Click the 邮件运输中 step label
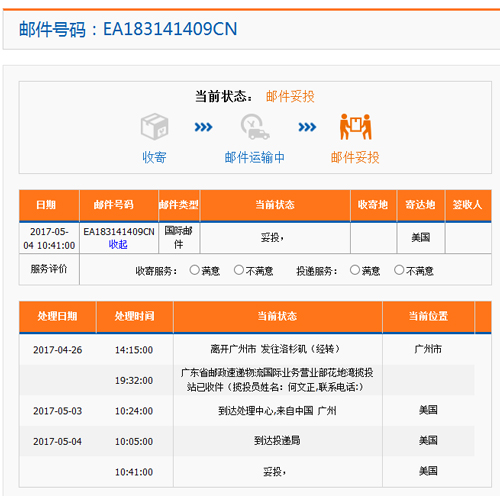This screenshot has height=500, width=500. click(x=255, y=157)
